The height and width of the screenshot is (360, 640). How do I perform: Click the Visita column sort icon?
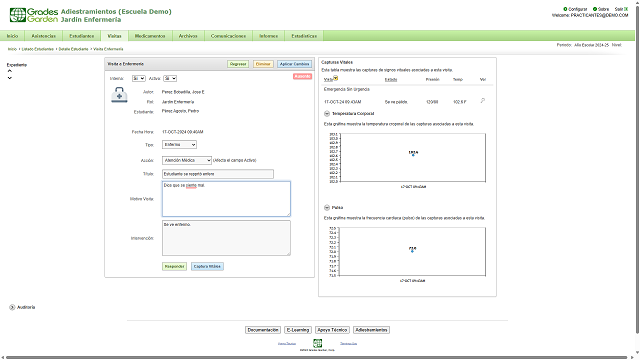tap(336, 78)
